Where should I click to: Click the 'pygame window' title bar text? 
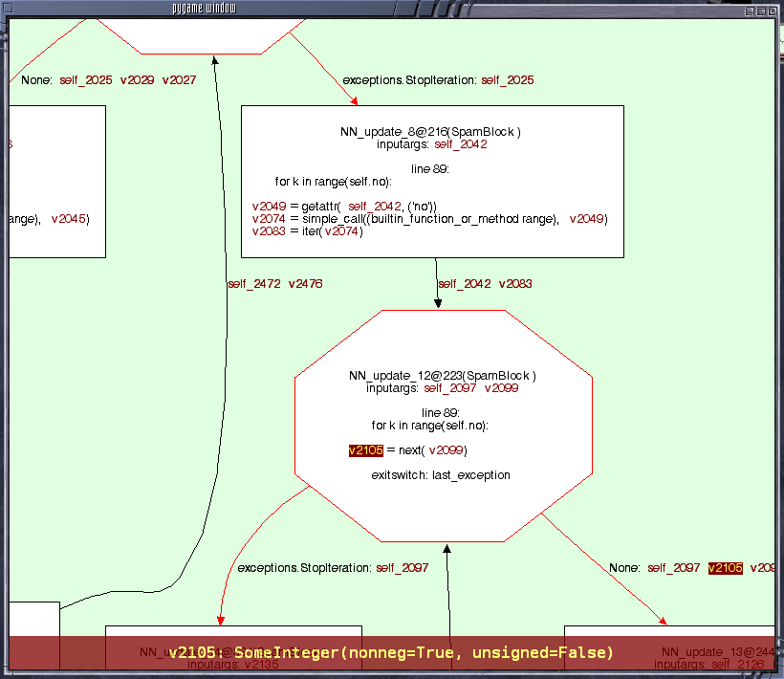pos(204,8)
